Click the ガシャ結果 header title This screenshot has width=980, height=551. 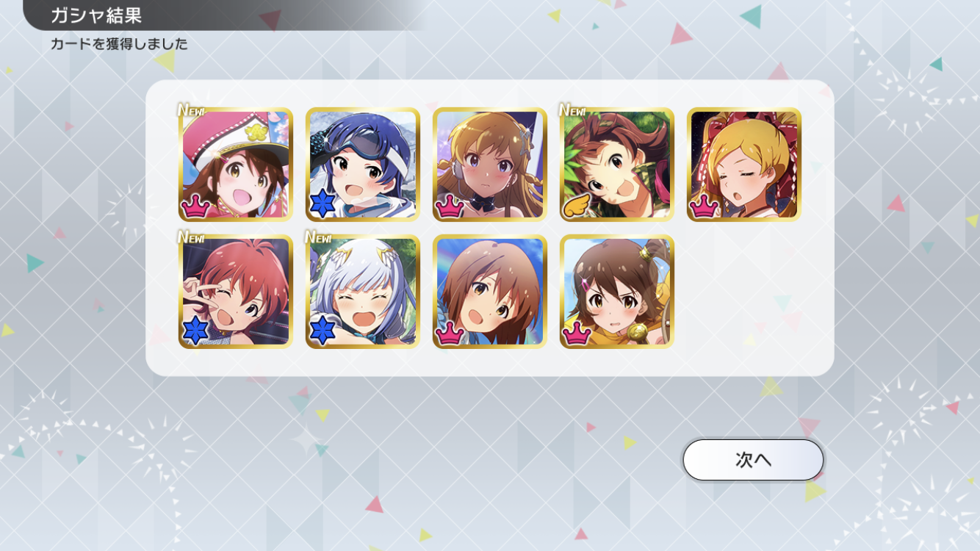tap(96, 15)
